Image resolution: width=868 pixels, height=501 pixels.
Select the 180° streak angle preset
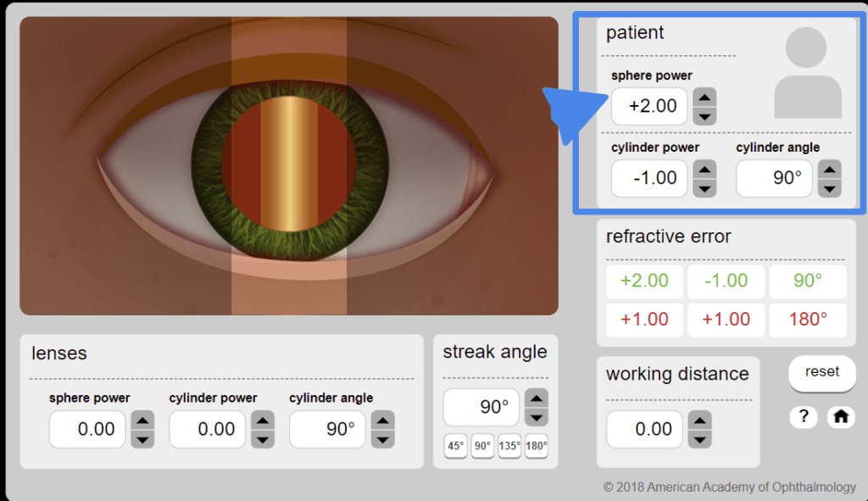(537, 446)
